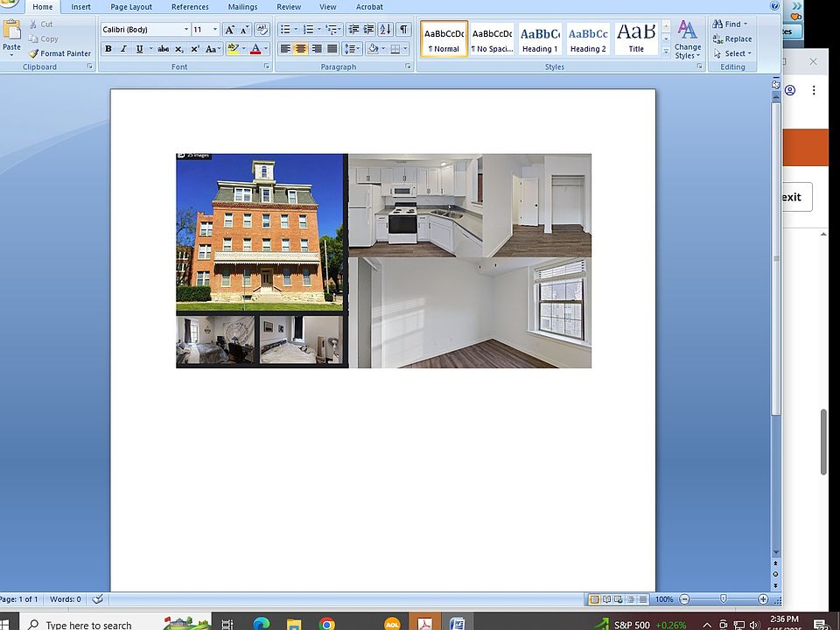840x630 pixels.
Task: Open the Page Layout tab
Action: (131, 7)
